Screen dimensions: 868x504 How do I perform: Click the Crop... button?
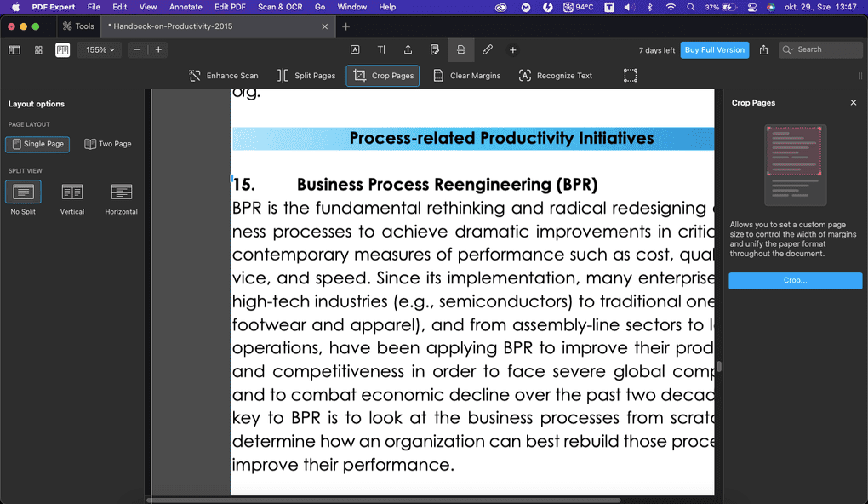point(794,280)
